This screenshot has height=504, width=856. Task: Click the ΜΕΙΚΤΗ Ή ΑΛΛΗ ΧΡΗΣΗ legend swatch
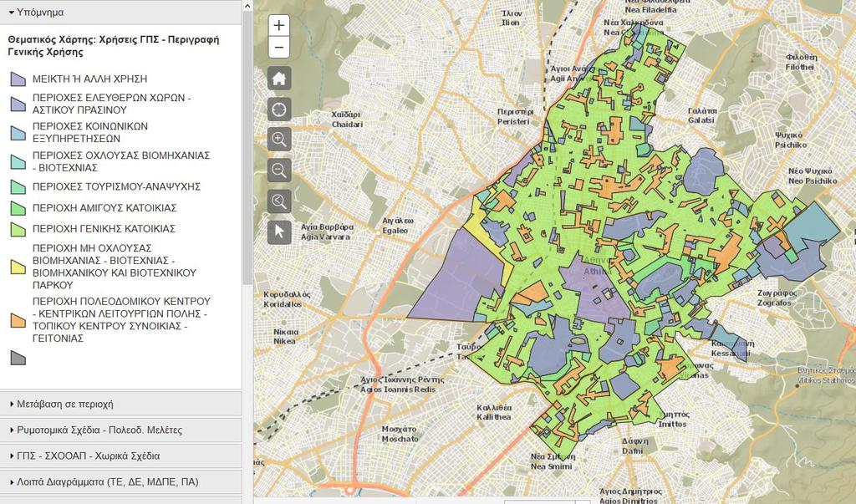coord(18,79)
